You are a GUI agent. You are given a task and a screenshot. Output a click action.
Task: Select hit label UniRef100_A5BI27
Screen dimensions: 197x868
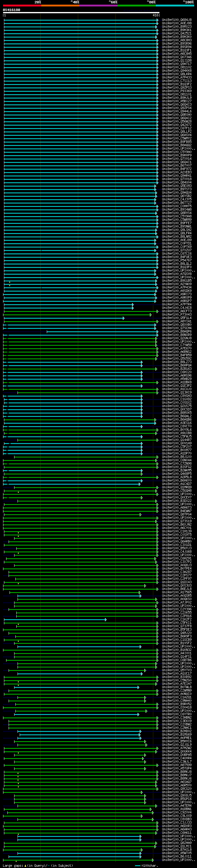coord(177,101)
